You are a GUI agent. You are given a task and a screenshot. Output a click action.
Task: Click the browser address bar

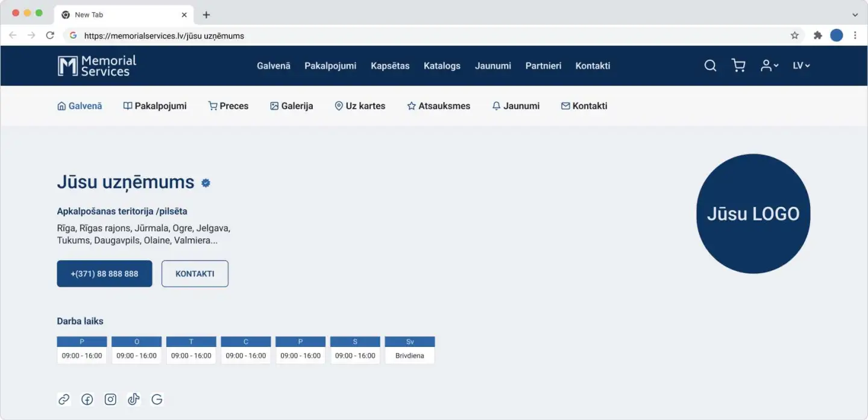422,36
